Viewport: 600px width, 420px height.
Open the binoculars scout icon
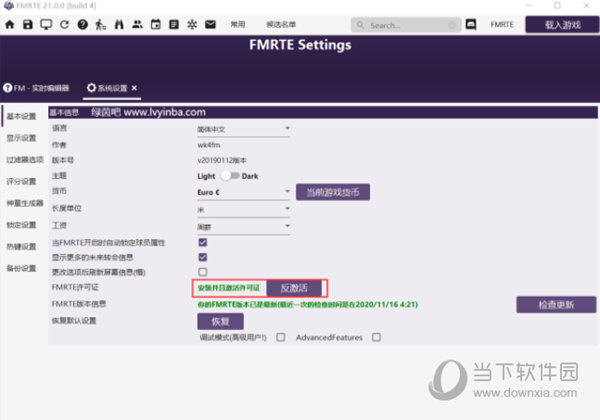pos(119,25)
